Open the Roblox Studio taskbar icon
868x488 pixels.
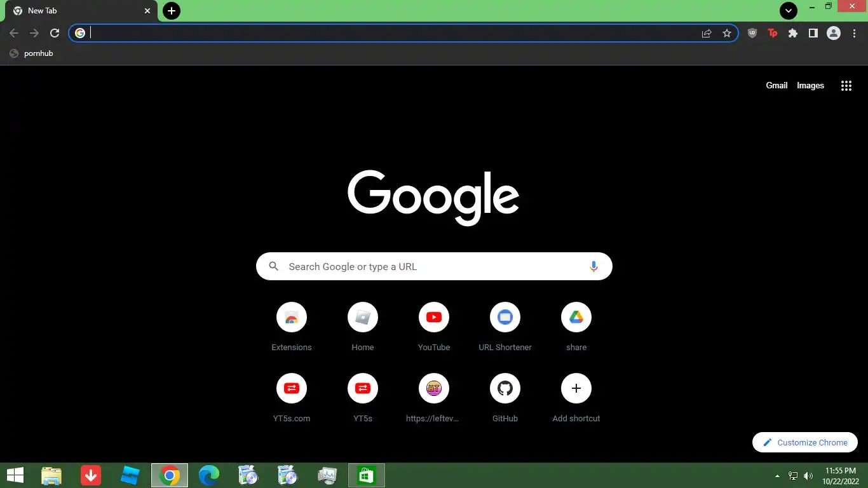pos(130,475)
